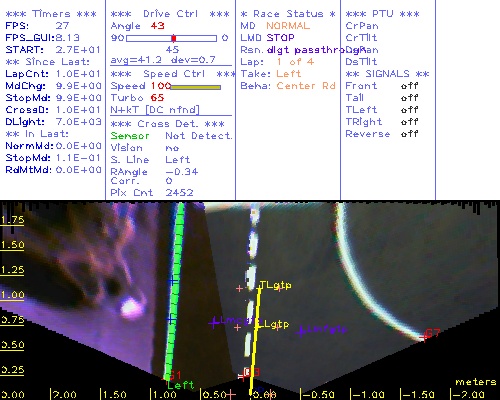The width and height of the screenshot is (500, 400).
Task: Click the pink cross left of TLgtp
Action: (239, 288)
